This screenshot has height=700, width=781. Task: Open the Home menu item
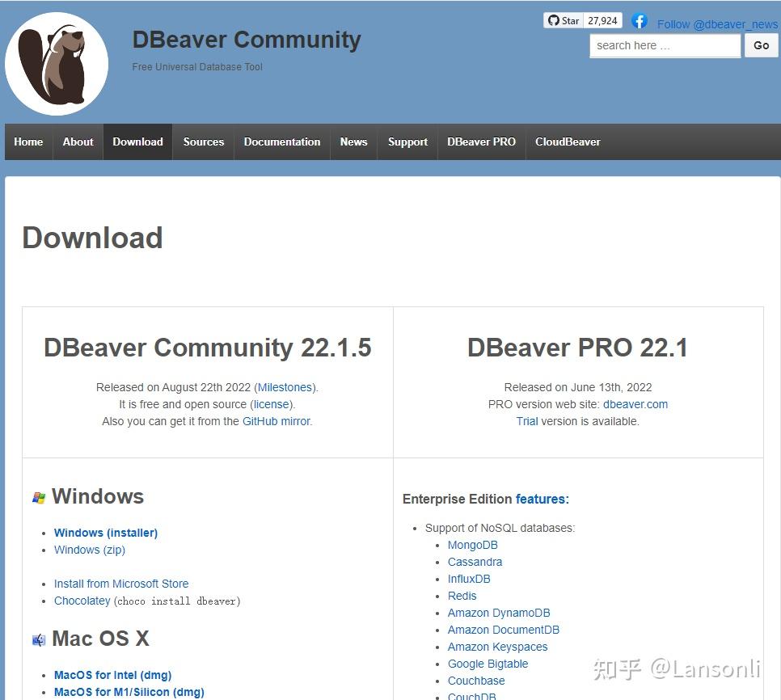(28, 142)
